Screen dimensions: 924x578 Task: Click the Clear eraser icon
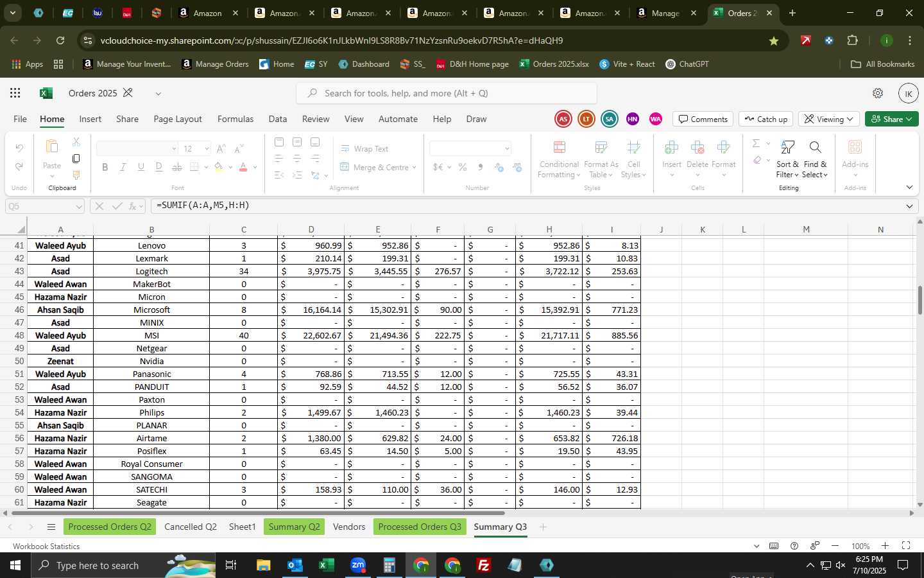pyautogui.click(x=757, y=160)
